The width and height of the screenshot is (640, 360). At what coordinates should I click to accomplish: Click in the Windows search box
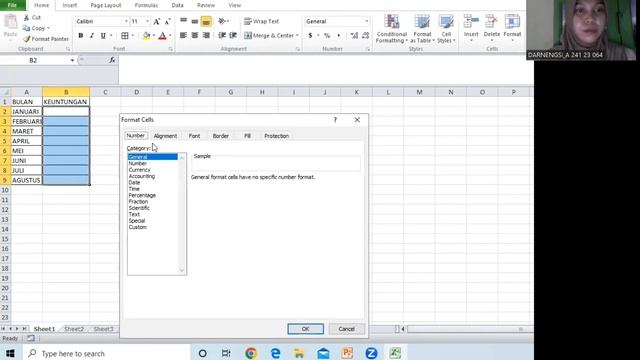click(106, 353)
